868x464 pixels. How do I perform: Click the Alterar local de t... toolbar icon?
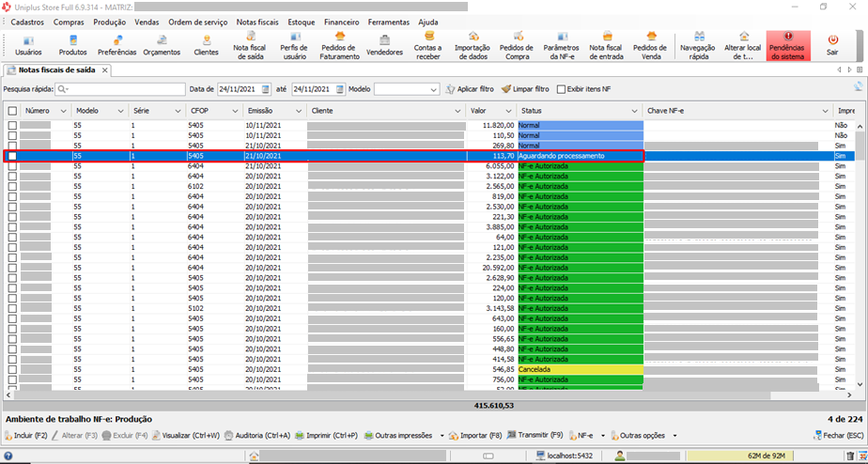click(743, 46)
